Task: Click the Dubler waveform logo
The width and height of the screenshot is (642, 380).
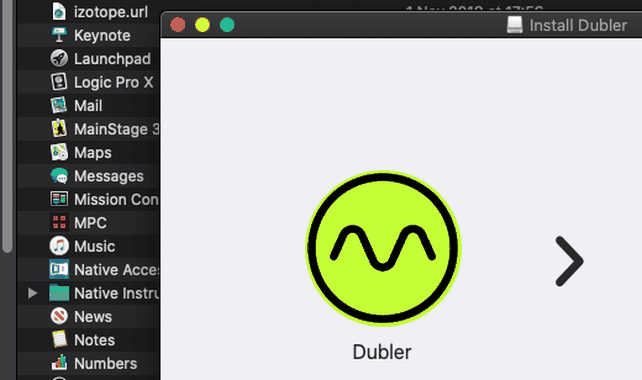Action: coord(384,248)
